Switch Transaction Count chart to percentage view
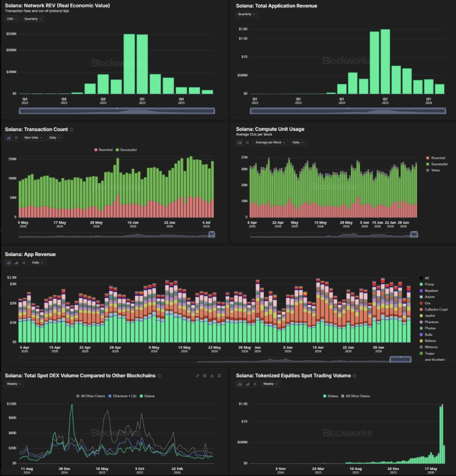Screen dimensions: 456x476 click(16, 138)
